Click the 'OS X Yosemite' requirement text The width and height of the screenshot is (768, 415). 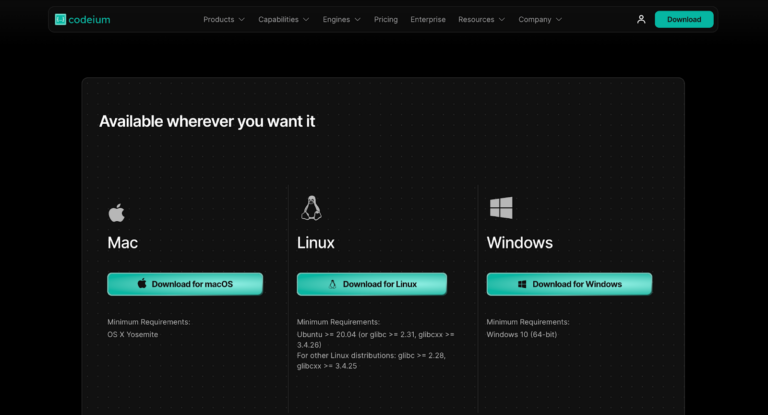(133, 334)
